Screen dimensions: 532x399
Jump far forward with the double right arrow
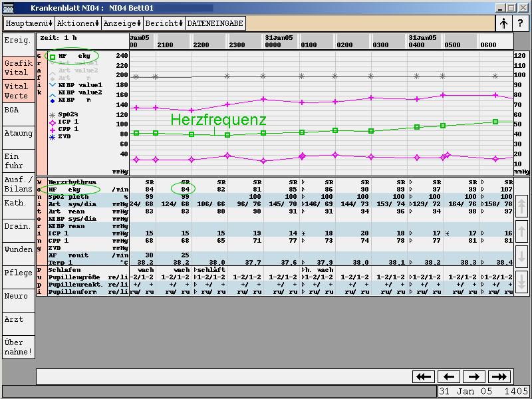tap(499, 376)
